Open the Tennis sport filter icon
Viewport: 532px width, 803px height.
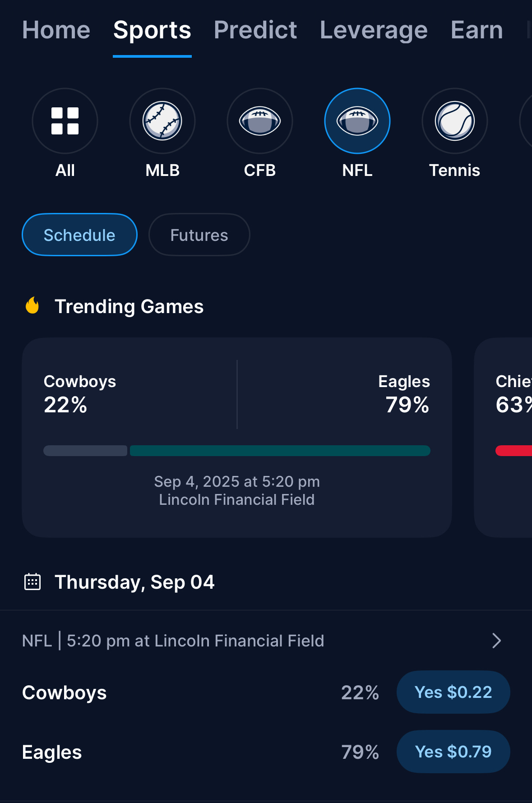coord(454,121)
